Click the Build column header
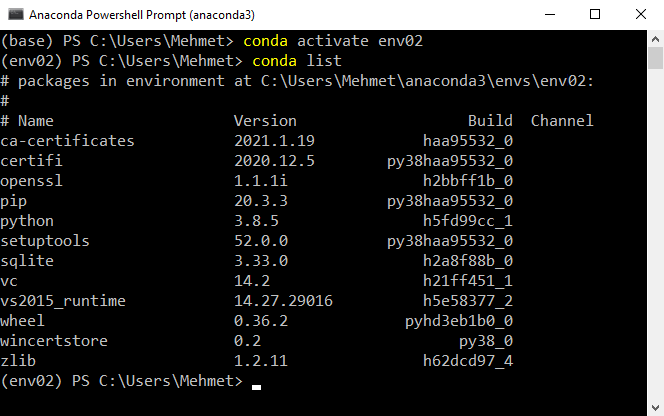 point(490,121)
